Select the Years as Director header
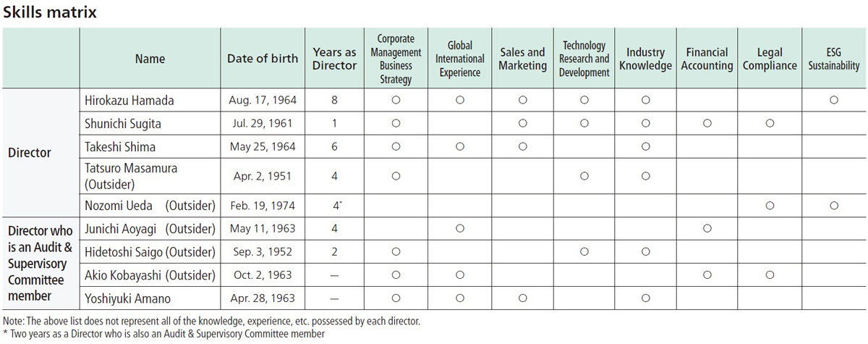 [x=334, y=59]
